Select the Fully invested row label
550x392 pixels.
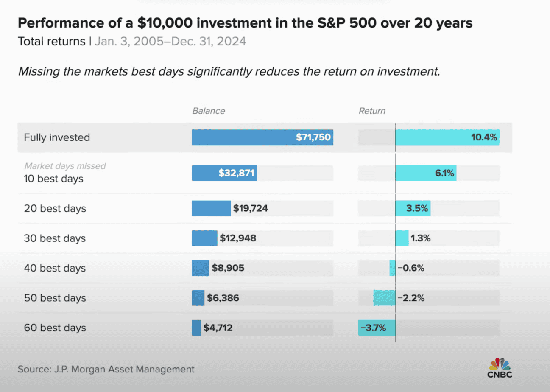click(x=57, y=137)
